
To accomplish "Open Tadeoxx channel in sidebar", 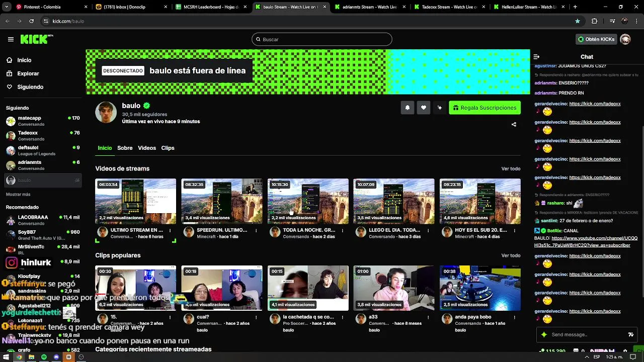I will [43, 136].
